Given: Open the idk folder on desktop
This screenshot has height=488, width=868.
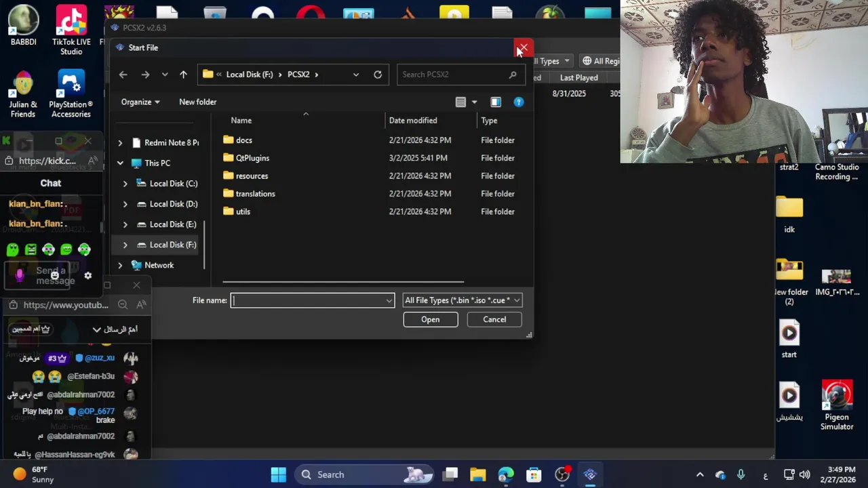Looking at the screenshot, I should [x=789, y=213].
